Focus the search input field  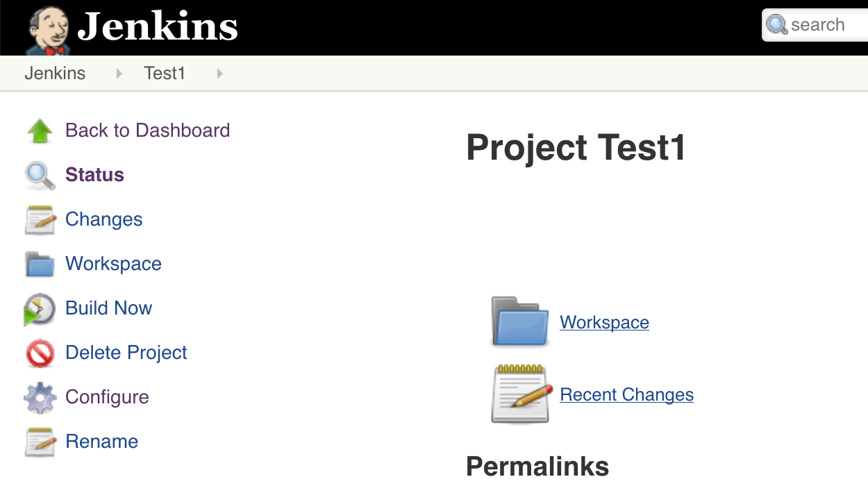(817, 25)
